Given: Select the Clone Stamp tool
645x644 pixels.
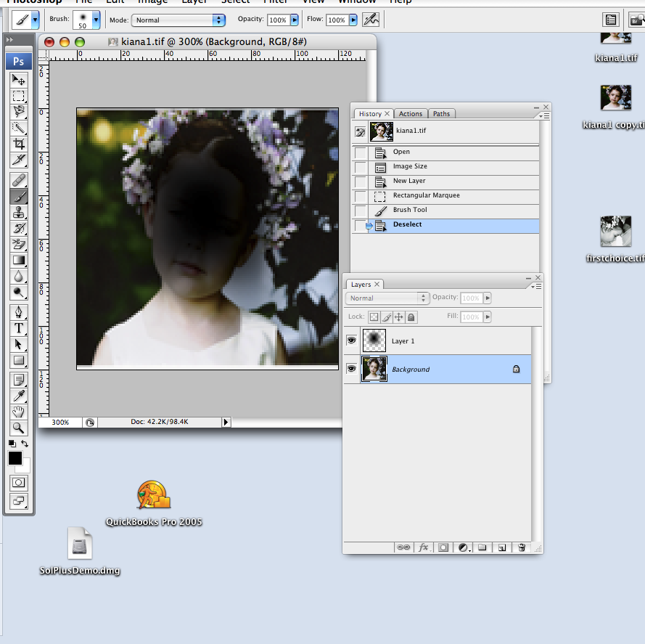Looking at the screenshot, I should 18,213.
